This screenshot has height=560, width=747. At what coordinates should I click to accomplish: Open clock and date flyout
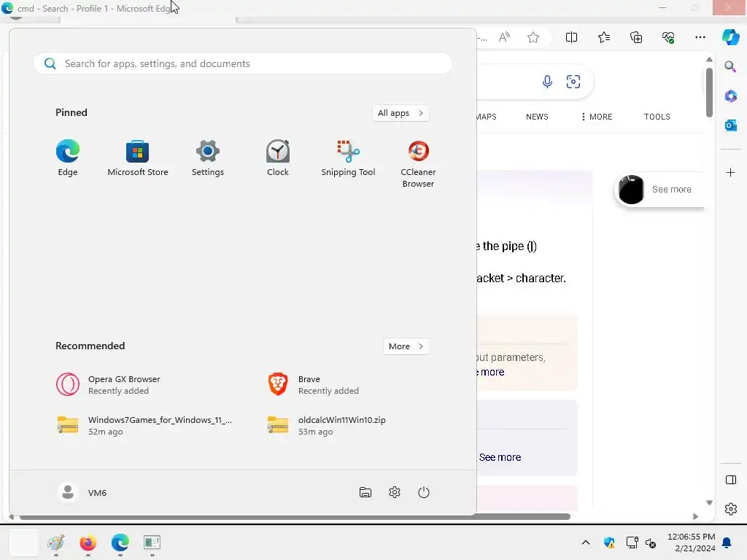click(692, 542)
